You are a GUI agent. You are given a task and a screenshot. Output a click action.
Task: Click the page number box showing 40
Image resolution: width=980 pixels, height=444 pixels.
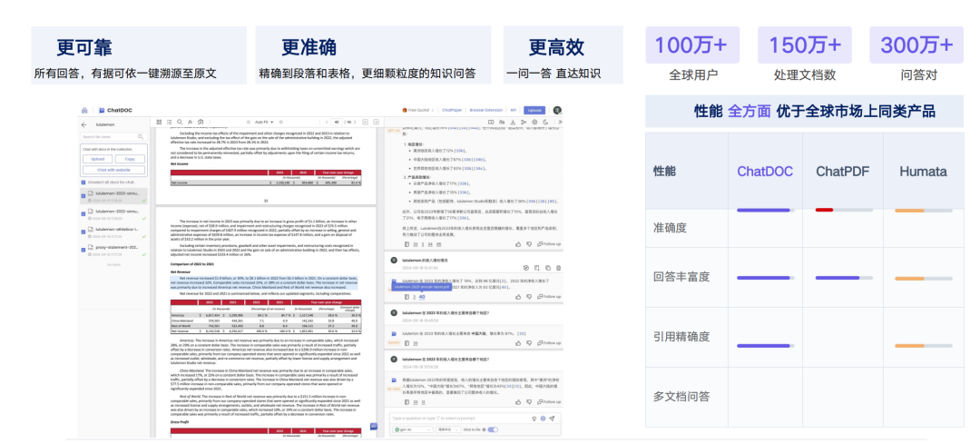[337, 122]
